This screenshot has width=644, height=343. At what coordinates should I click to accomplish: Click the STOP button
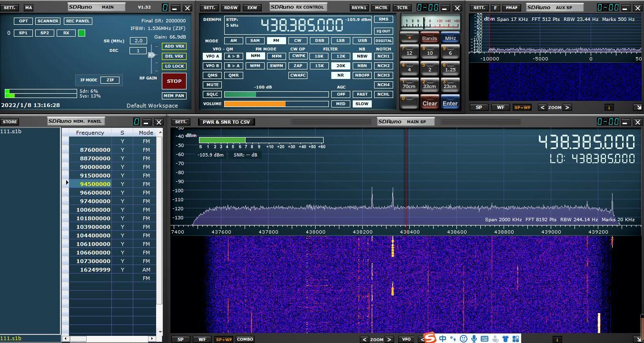174,81
